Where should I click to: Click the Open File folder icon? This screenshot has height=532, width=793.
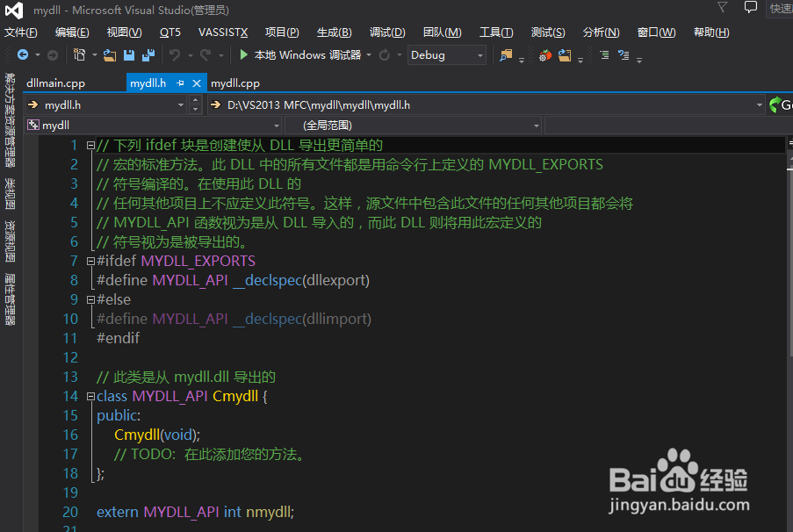click(110, 55)
